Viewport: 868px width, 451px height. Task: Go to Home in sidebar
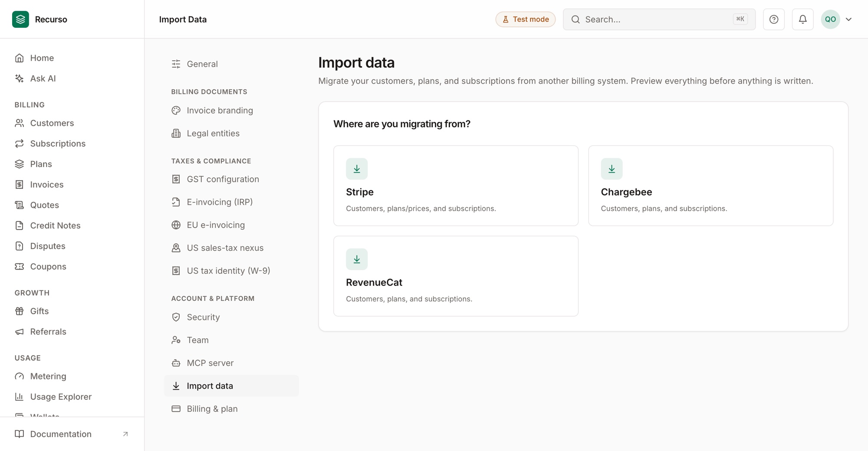tap(72, 58)
